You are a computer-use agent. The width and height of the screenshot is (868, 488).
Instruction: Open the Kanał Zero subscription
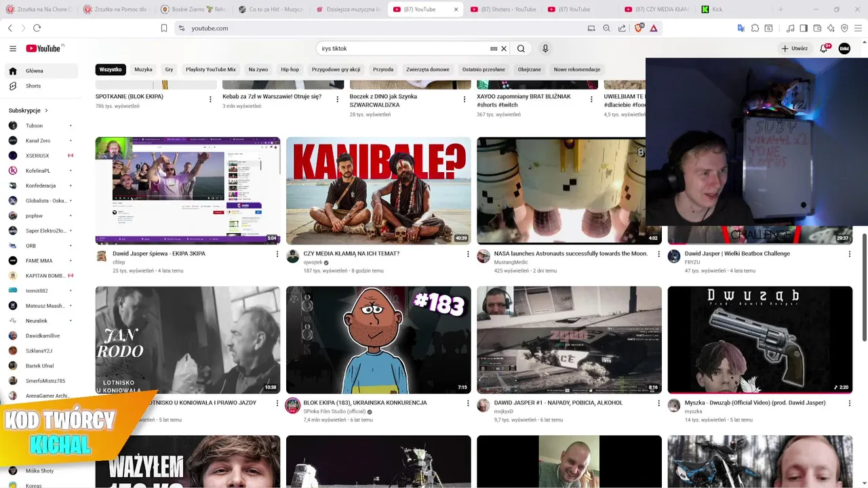pos(38,140)
